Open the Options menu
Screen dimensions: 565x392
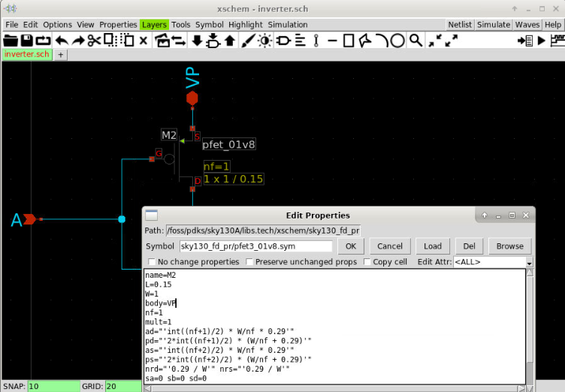pos(57,25)
